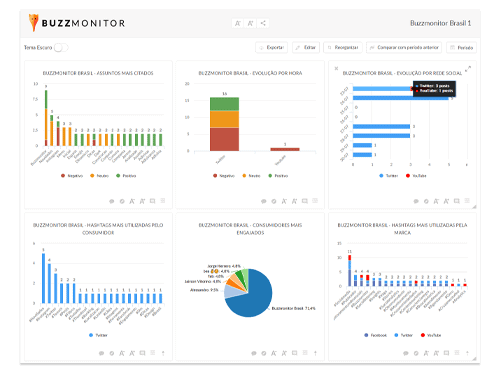Image resolution: width=500 pixels, height=377 pixels.
Task: Toggle the Negativo legend in Assuntos chart
Action: (72, 176)
